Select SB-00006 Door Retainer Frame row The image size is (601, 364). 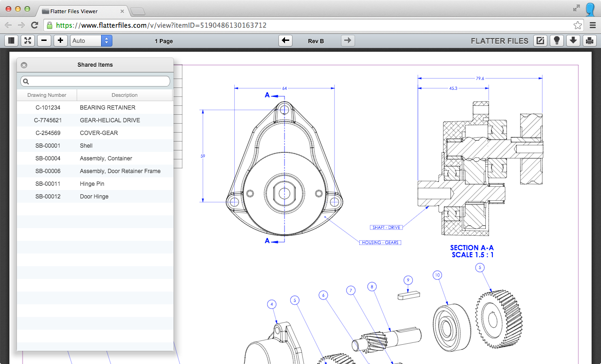95,171
